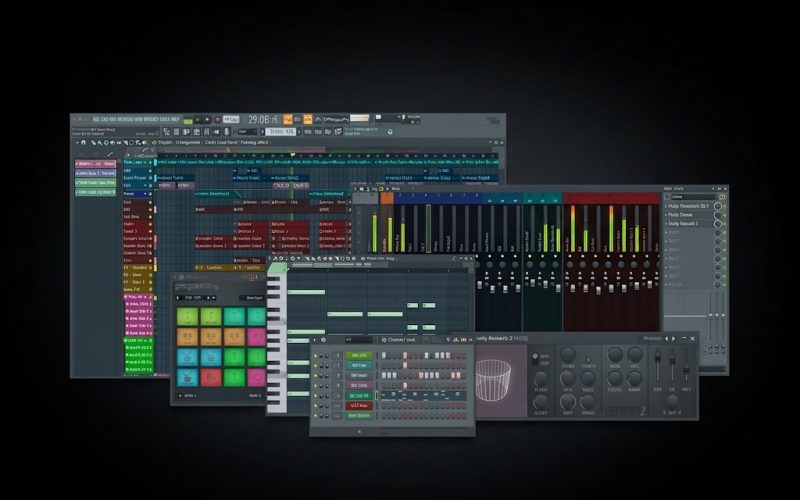Click the preset name field above the Mixer slots
Image resolution: width=800 pixels, height=500 pixels.
coord(694,197)
